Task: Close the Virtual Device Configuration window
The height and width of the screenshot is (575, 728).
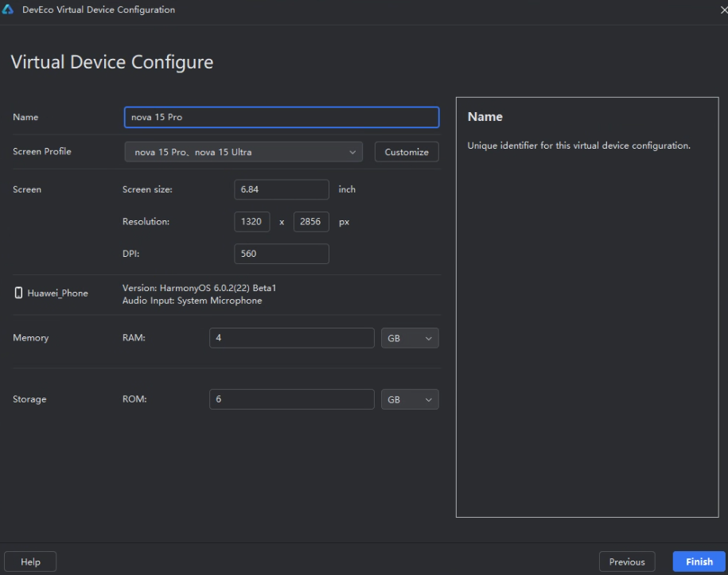Action: (723, 10)
